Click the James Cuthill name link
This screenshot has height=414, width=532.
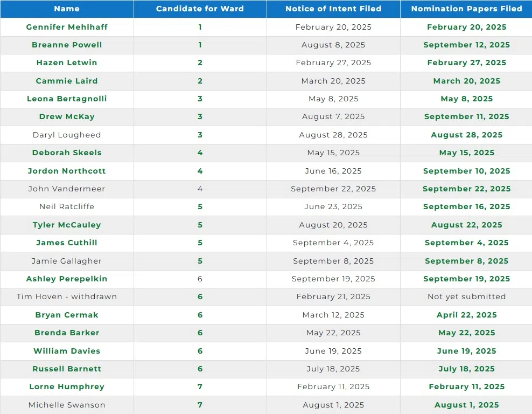67,243
